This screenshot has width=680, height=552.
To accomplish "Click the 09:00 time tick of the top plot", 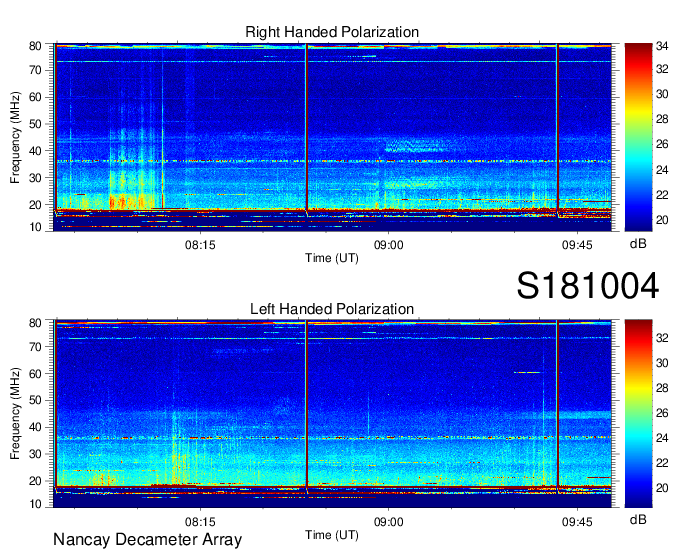I will (388, 245).
